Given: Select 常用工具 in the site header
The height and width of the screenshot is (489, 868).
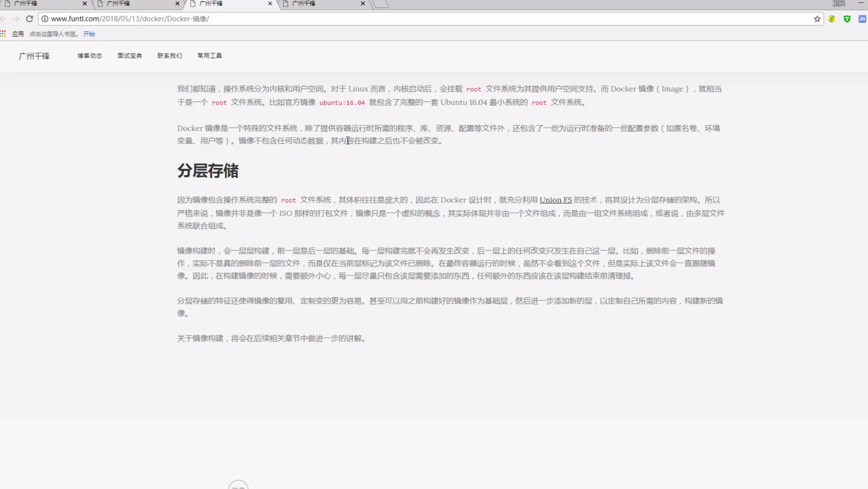Looking at the screenshot, I should coord(209,56).
